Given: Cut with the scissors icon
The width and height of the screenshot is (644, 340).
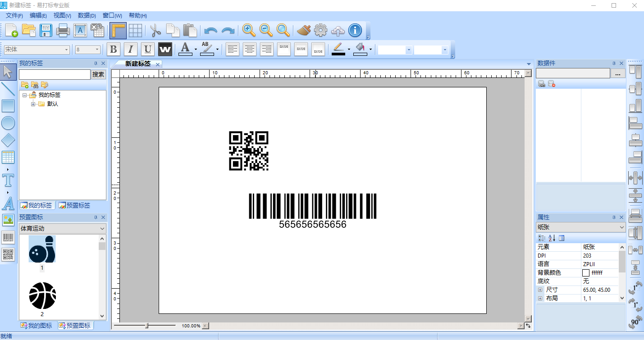Looking at the screenshot, I should [x=155, y=30].
